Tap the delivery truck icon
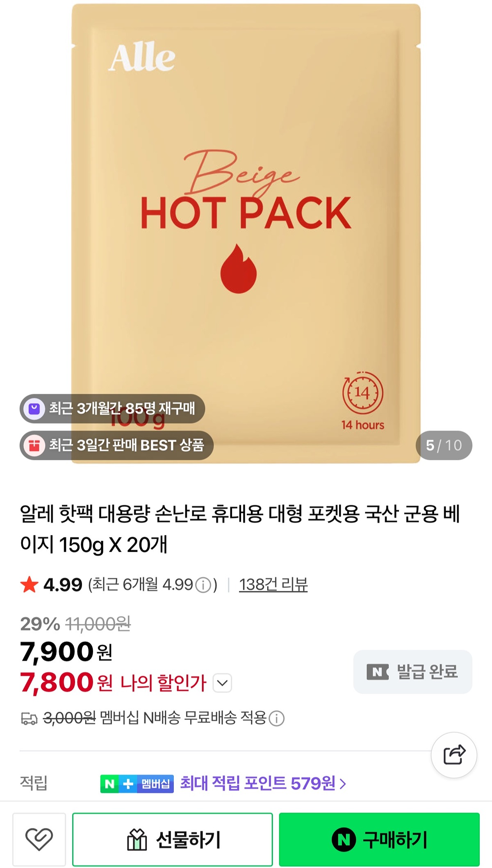Image resolution: width=492 pixels, height=868 pixels. 29,719
